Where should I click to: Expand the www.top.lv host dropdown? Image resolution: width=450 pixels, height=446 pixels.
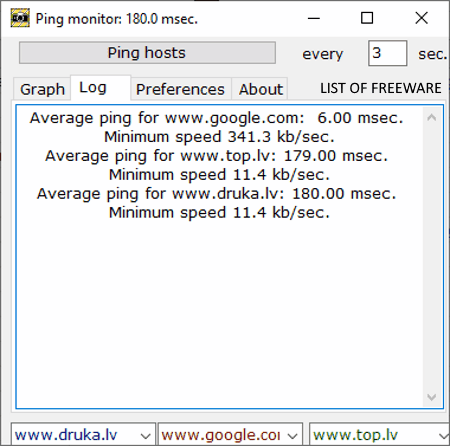pos(444,436)
